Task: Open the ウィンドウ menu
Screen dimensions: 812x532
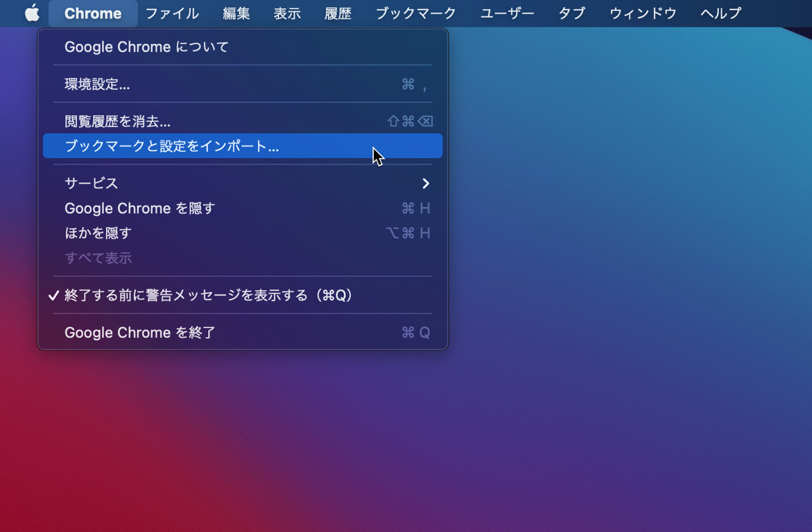Action: (643, 13)
